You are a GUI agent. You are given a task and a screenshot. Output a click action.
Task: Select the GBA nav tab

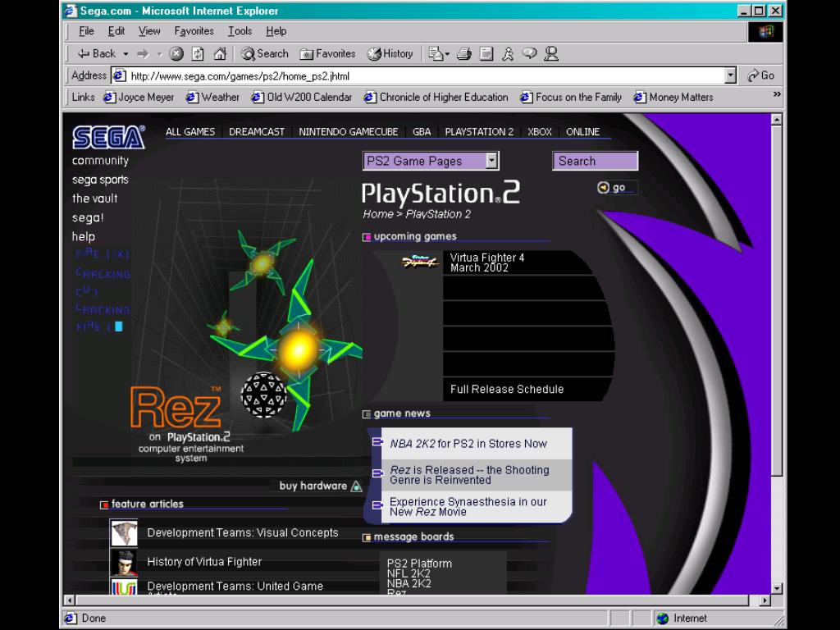pyautogui.click(x=422, y=132)
